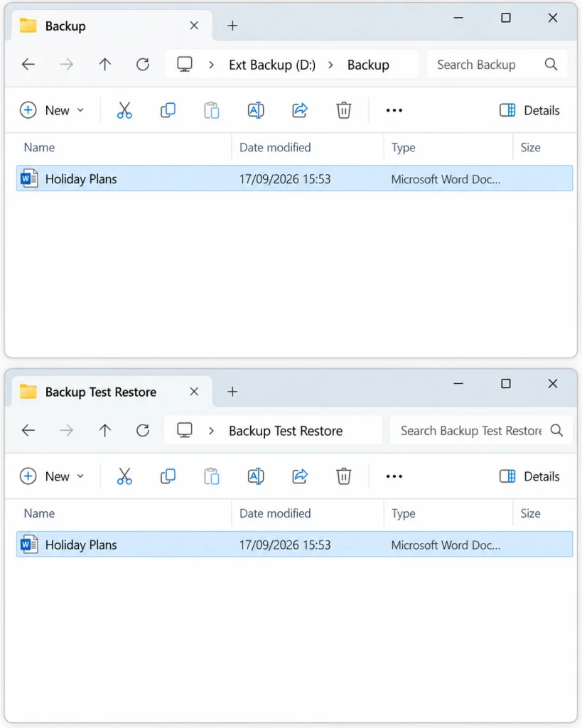Click search magnifier in Backup Test Restore window

point(556,430)
